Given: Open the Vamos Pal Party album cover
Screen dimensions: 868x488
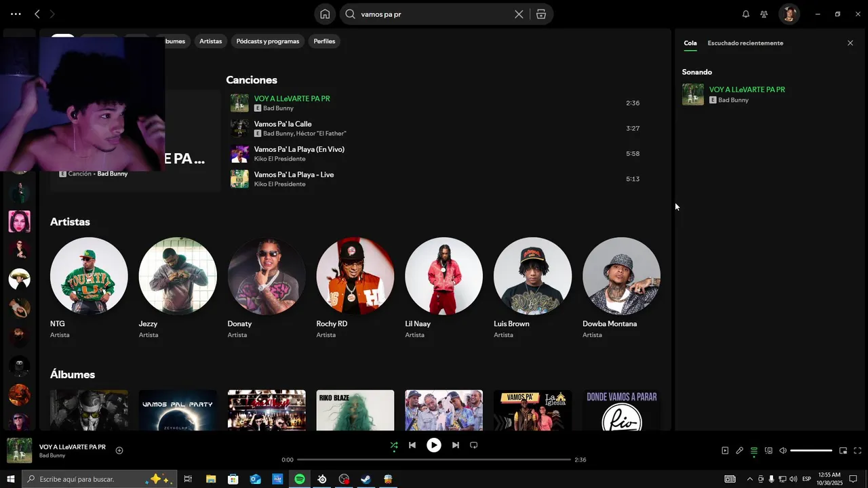Looking at the screenshot, I should 178,410.
